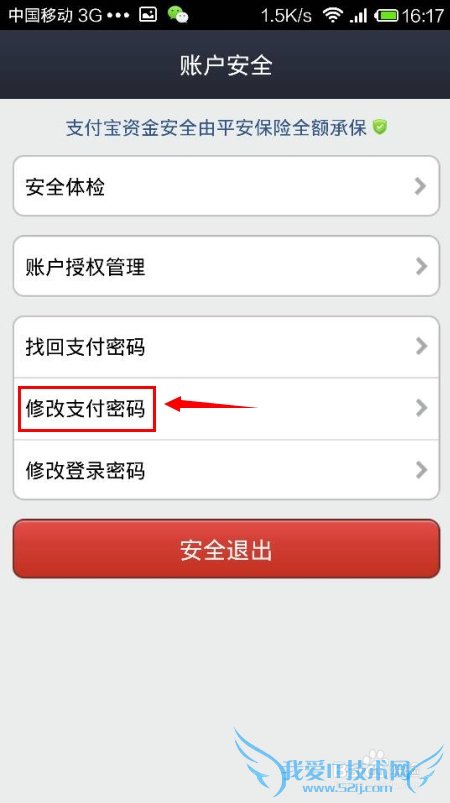Tap the 16:17 clock in status bar
The height and width of the screenshot is (803, 450).
pyautogui.click(x=422, y=15)
